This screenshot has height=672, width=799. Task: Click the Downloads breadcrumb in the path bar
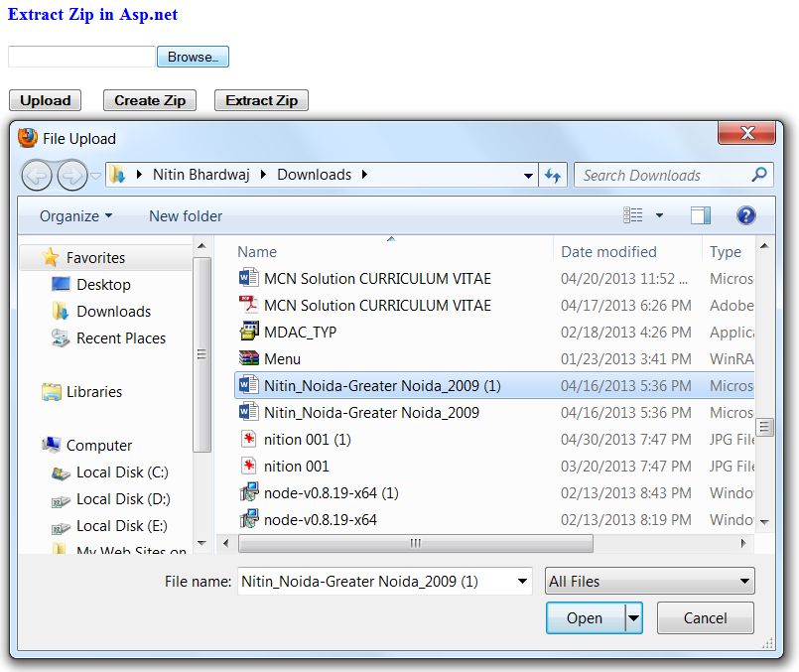pos(315,174)
